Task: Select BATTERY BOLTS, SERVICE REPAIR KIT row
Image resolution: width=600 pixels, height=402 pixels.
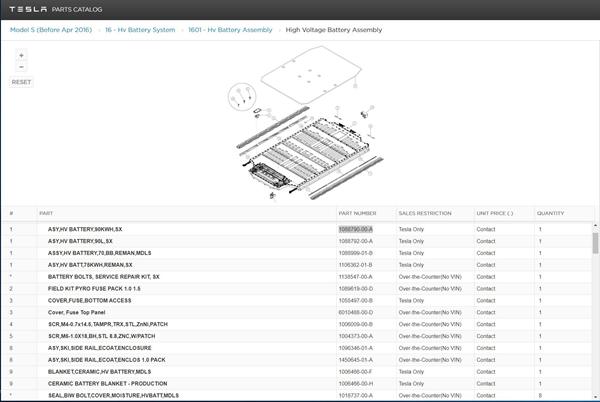Action: (110, 276)
